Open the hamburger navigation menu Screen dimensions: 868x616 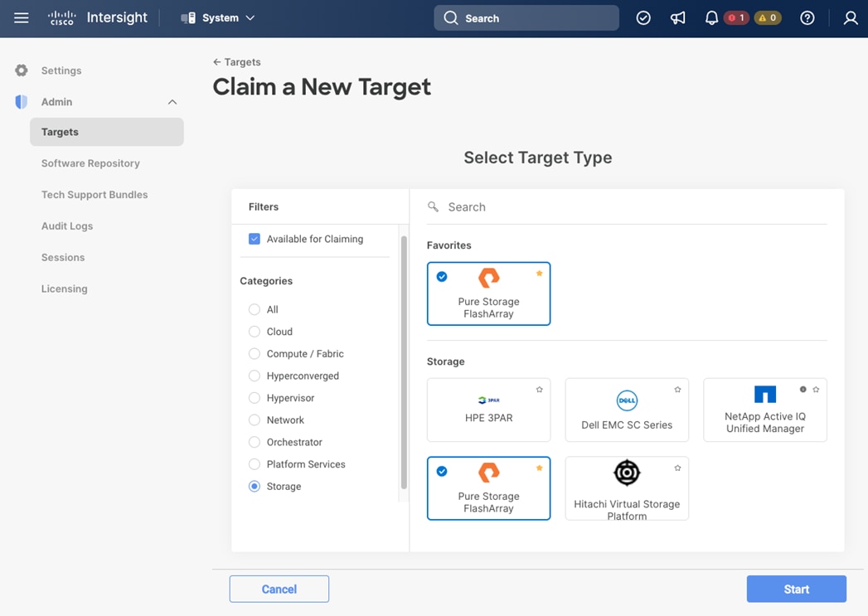point(21,17)
